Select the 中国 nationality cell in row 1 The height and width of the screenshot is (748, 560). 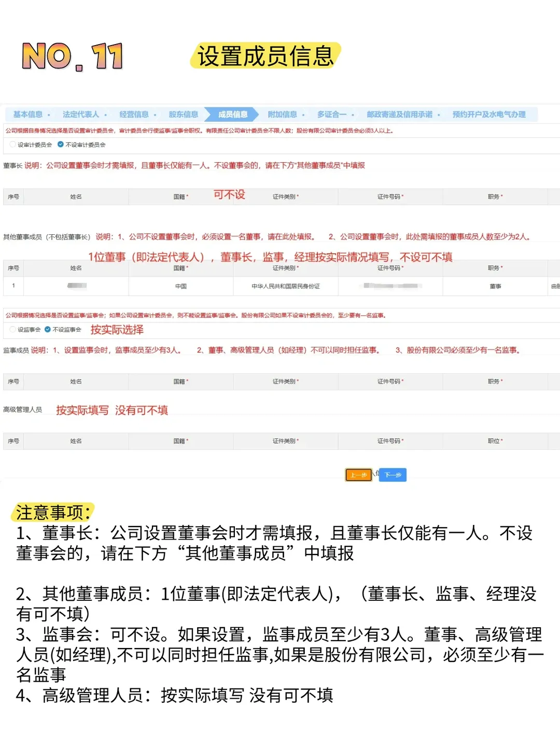pos(181,286)
